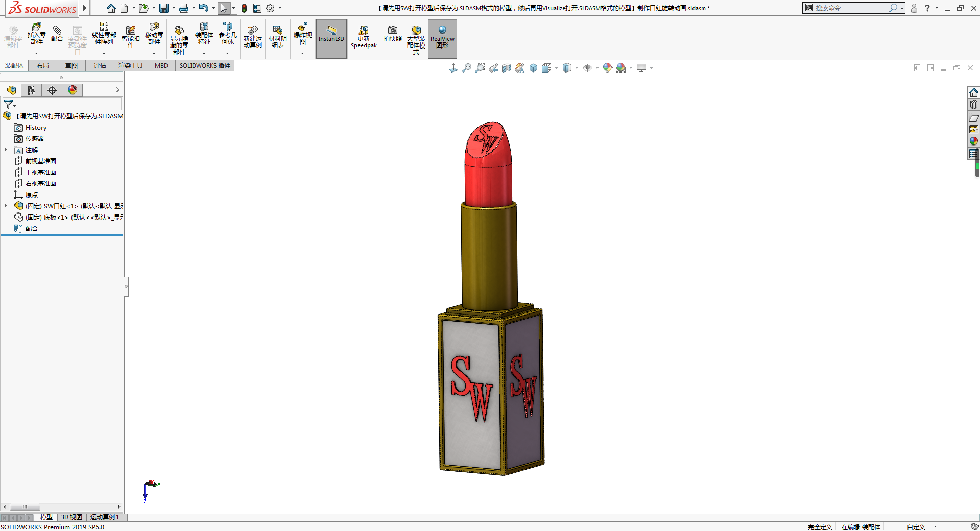Expand the 注解 annotations folder
Viewport: 980px width, 531px height.
click(x=6, y=150)
